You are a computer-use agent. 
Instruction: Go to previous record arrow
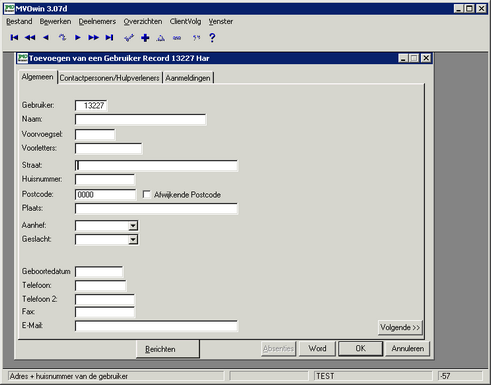pyautogui.click(x=46, y=38)
